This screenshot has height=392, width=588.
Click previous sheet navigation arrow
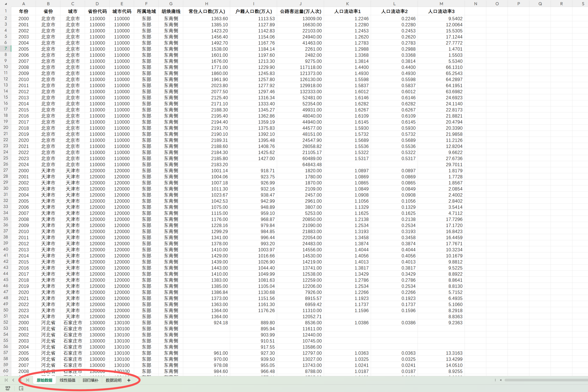(x=13, y=380)
